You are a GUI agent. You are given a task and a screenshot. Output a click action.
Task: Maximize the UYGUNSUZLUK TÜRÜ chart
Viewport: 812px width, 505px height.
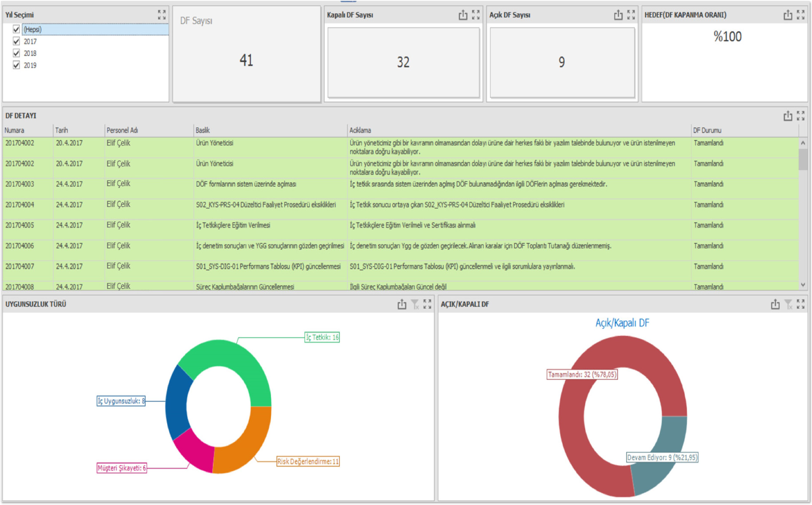pos(427,304)
